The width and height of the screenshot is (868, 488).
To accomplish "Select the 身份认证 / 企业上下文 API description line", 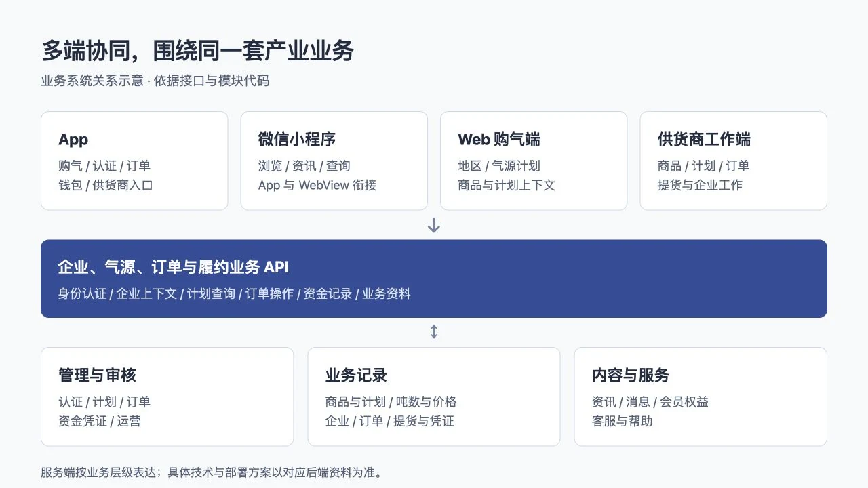I will pos(235,293).
